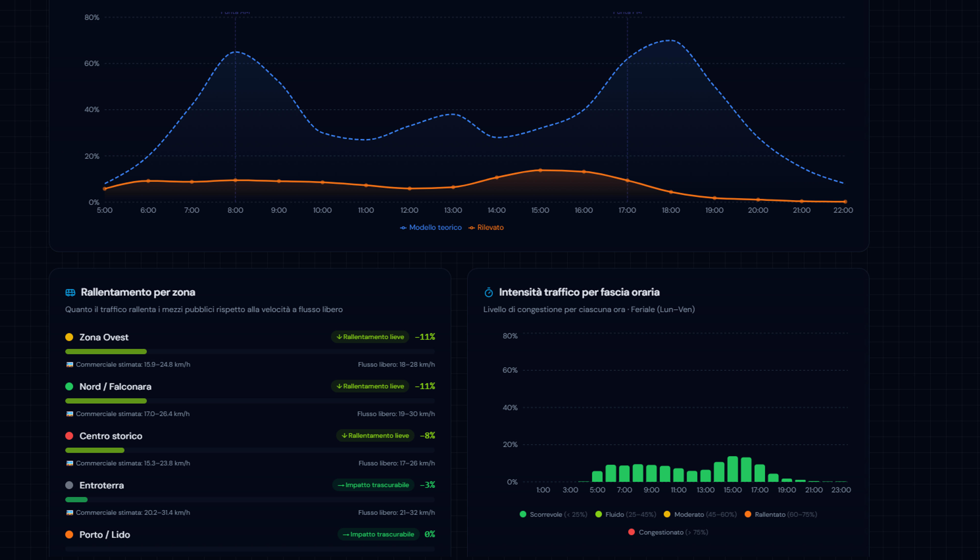980x560 pixels.
Task: Click the stopwatch icon beside Intensità traffico
Action: [x=488, y=293]
